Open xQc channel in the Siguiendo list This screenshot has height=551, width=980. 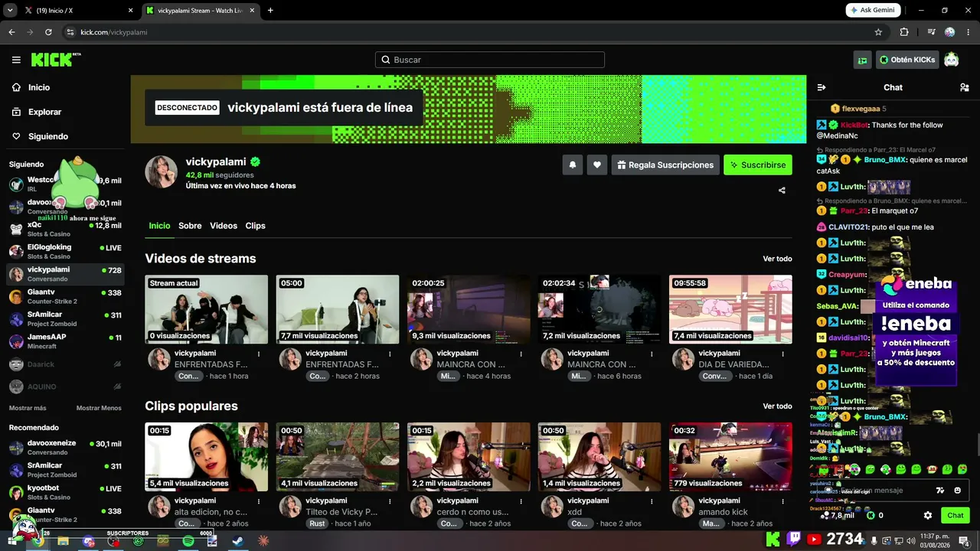click(x=65, y=230)
